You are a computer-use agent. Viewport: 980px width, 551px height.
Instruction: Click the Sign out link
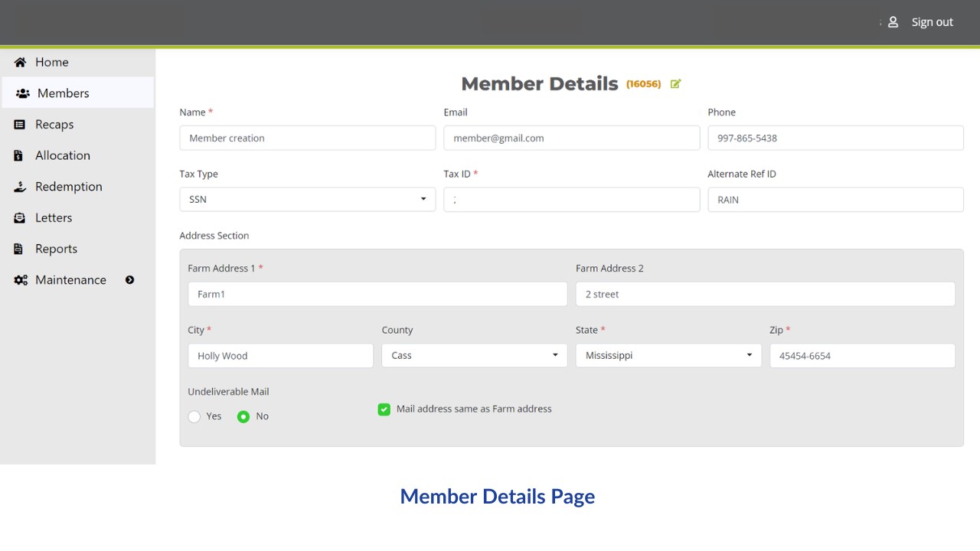pyautogui.click(x=932, y=22)
